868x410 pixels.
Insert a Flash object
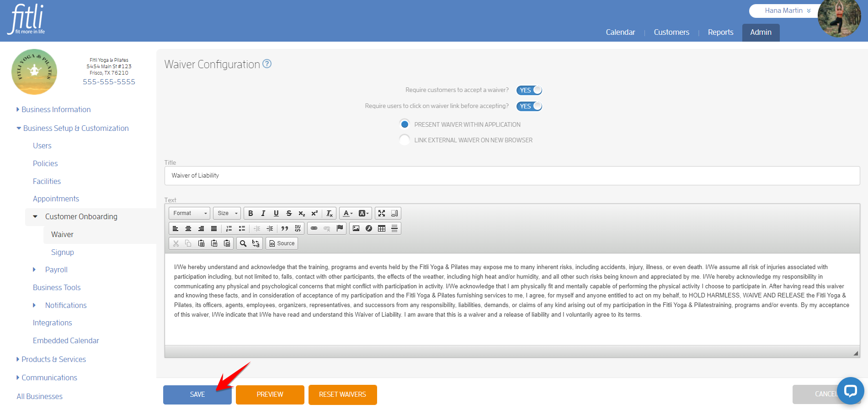coord(369,228)
